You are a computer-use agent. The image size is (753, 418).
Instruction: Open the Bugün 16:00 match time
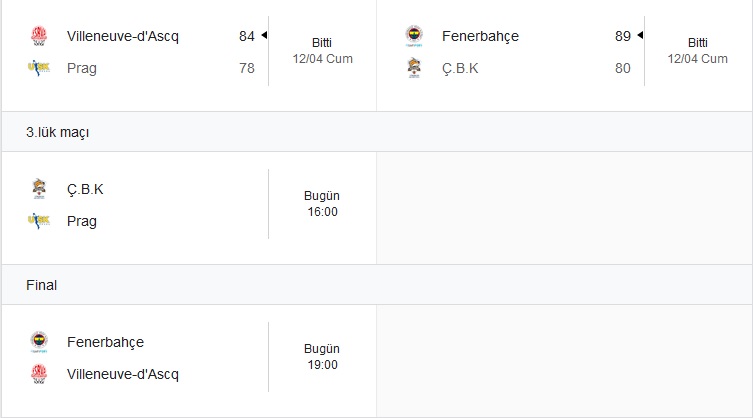[x=322, y=204]
